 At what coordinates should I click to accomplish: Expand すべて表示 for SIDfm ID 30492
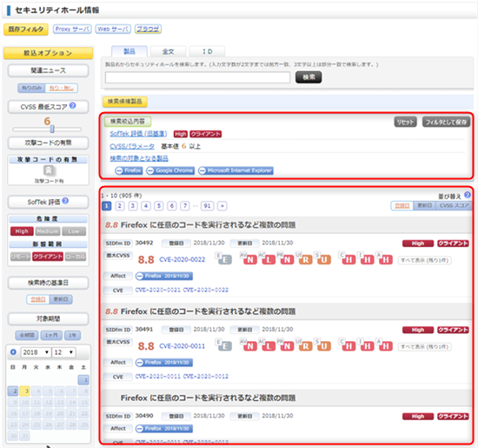424,260
